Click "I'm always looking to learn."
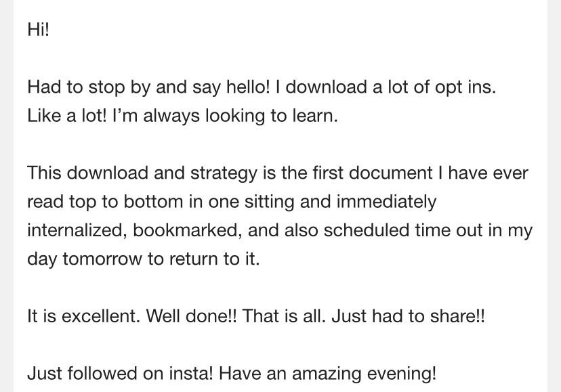Viewport: 561px width, 392px height. click(x=225, y=116)
